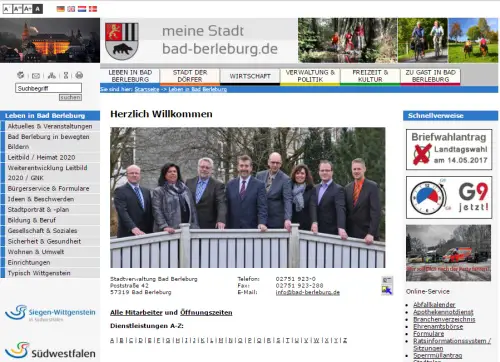This screenshot has width=500, height=362.
Task: Switch language using Dutch flag
Action: [x=82, y=9]
